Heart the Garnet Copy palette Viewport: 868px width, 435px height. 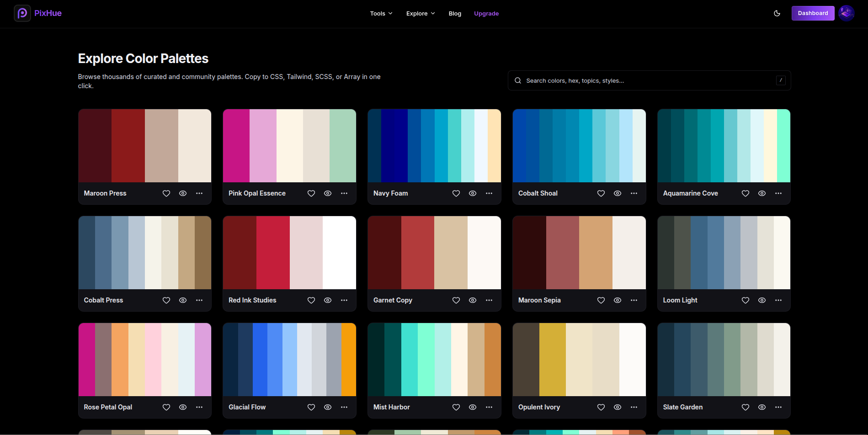(456, 300)
